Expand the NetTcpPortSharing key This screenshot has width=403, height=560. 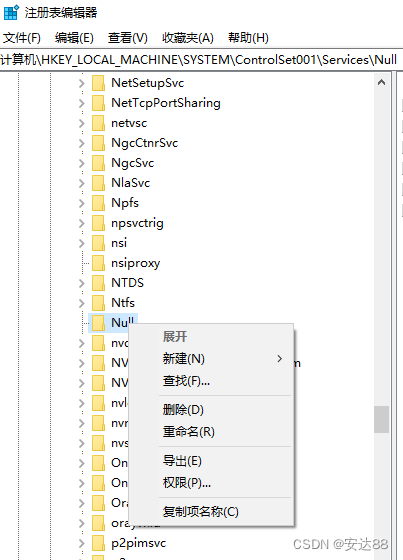(x=82, y=103)
